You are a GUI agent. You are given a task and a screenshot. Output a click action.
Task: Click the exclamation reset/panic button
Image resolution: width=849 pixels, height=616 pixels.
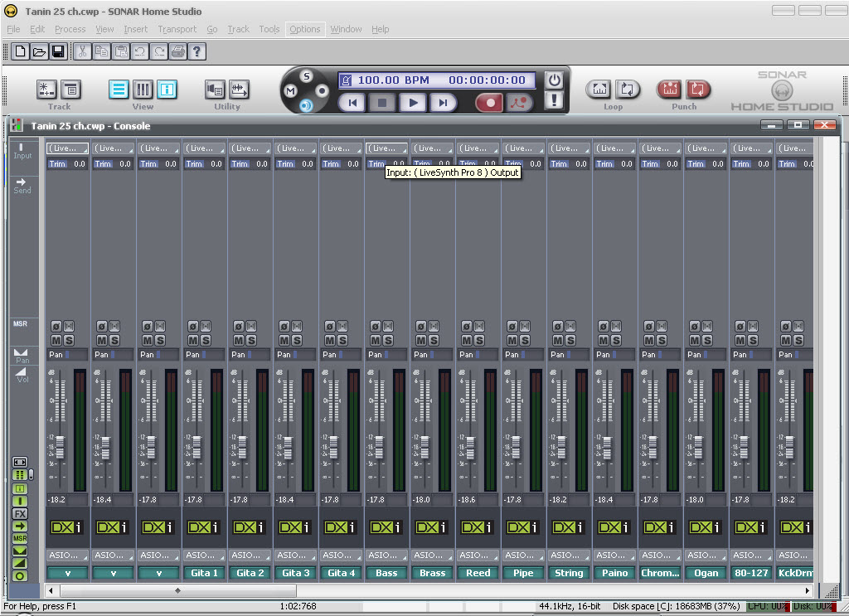pos(554,100)
